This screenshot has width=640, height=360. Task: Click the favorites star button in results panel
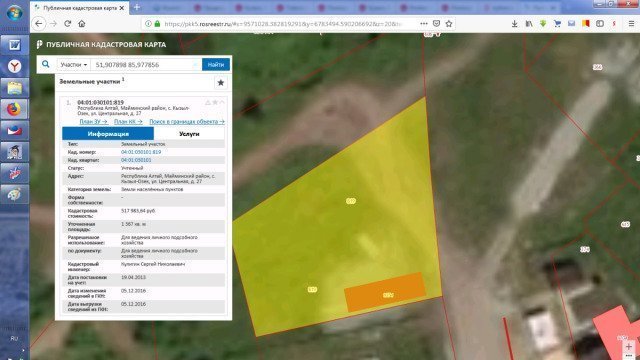[221, 83]
